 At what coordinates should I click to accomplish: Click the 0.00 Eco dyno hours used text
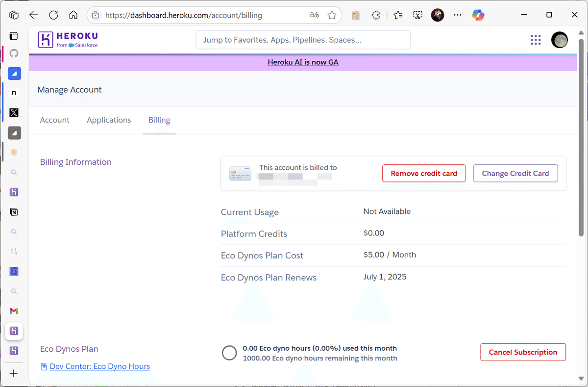tap(320, 348)
